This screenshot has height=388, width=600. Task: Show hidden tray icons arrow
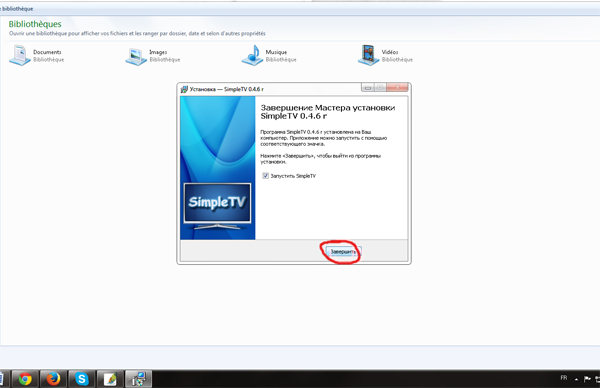(x=576, y=379)
